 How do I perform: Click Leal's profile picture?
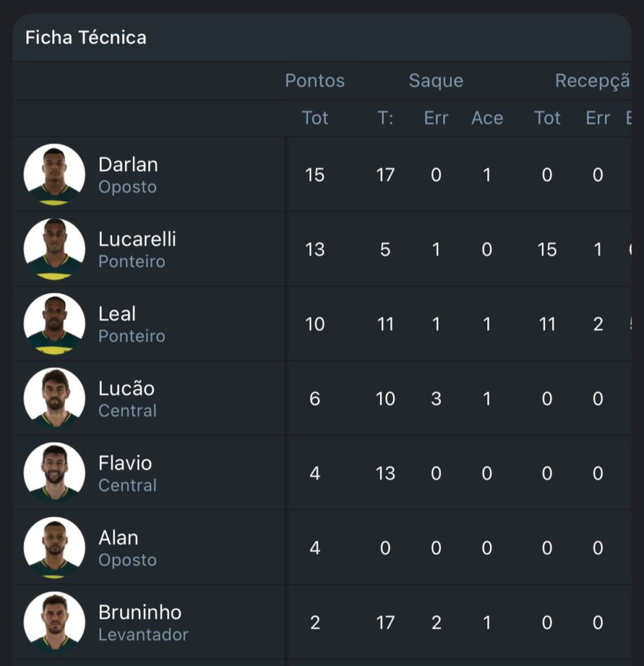(55, 324)
